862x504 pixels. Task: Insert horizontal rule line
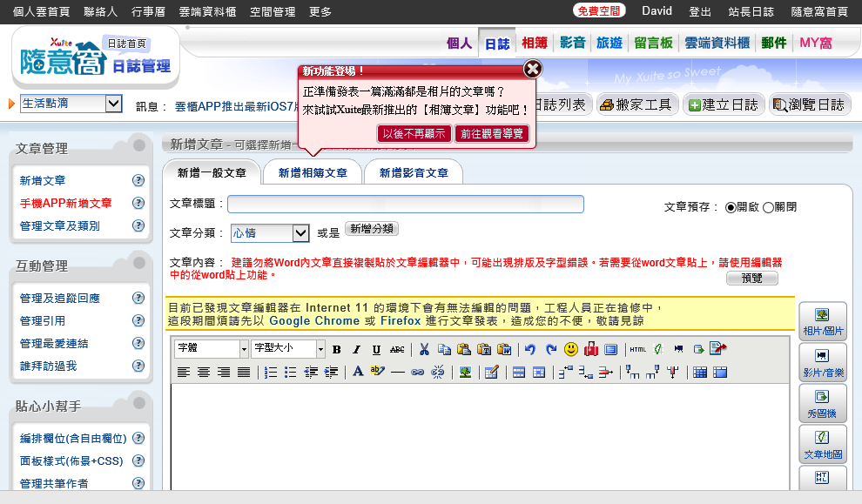click(397, 372)
